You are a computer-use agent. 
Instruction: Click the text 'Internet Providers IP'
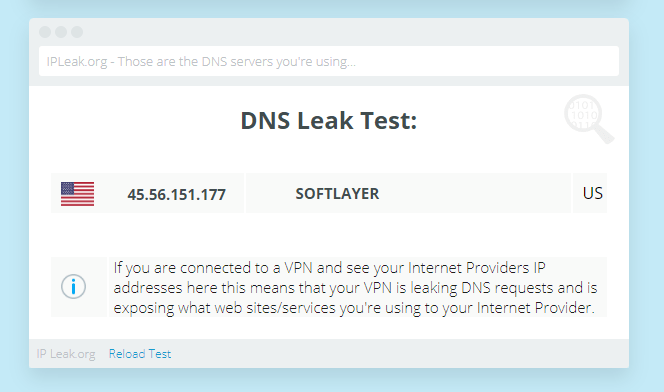(x=477, y=268)
